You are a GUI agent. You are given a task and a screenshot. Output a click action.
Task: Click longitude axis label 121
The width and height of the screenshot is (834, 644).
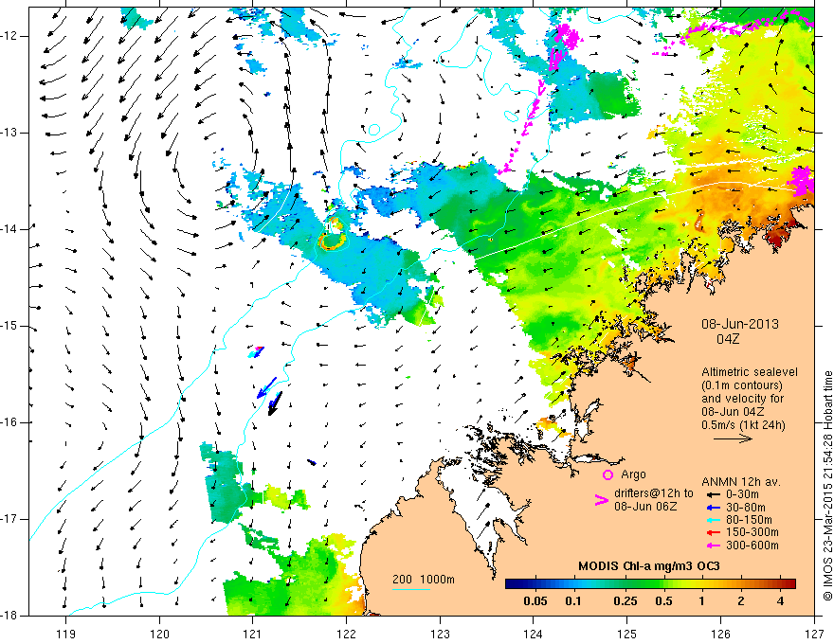(253, 634)
